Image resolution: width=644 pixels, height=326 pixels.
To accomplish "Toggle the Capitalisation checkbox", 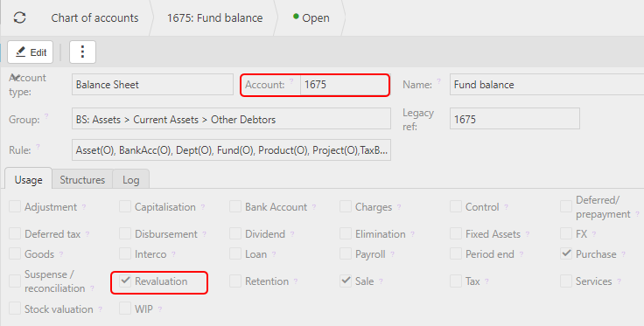I will (125, 206).
